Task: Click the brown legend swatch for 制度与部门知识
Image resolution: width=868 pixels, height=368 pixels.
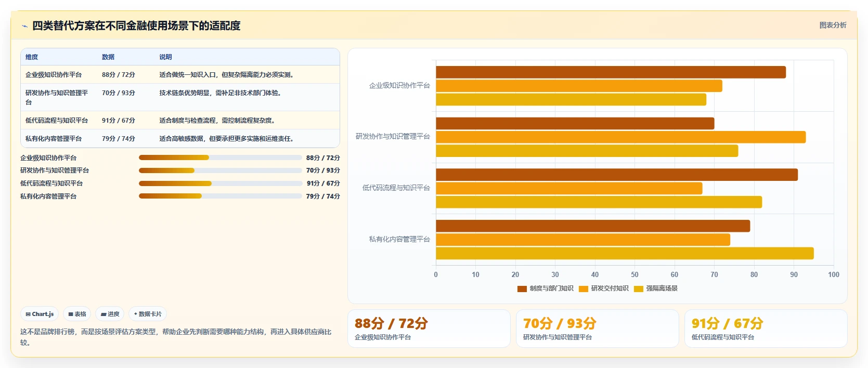Action: [522, 289]
